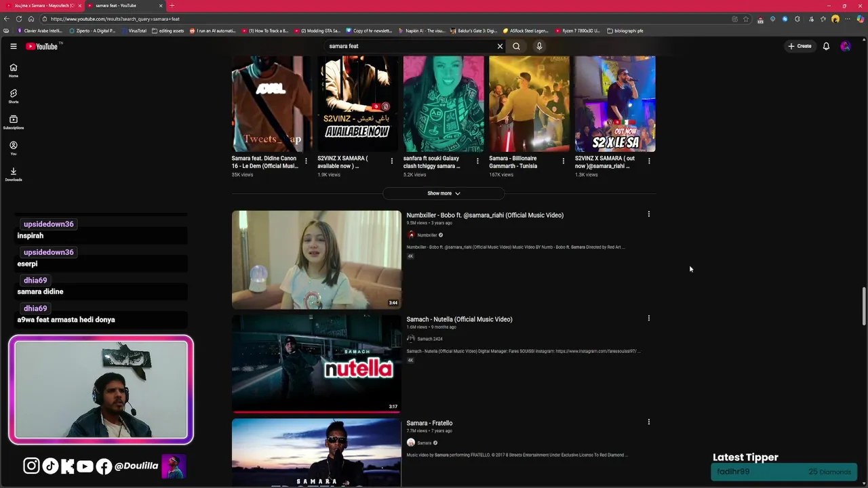
Task: Open Subscriptions in the sidebar
Action: coord(13,122)
